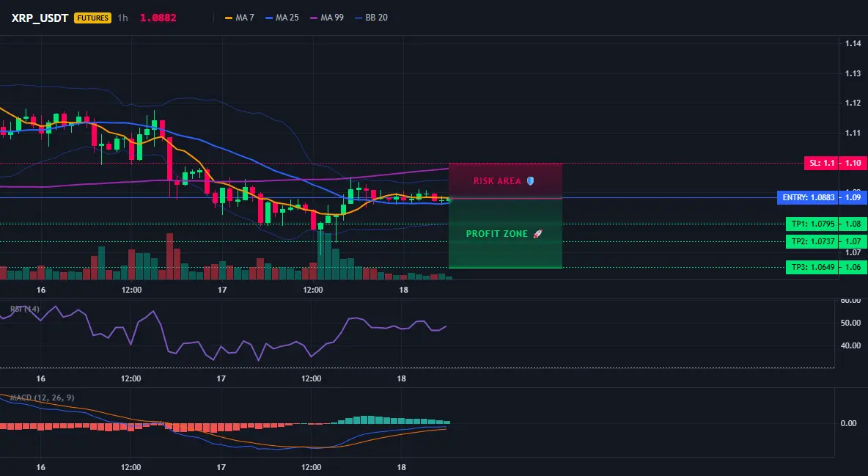Click the 1.11 price axis label
Viewport: 868px width, 476px height.
point(853,133)
